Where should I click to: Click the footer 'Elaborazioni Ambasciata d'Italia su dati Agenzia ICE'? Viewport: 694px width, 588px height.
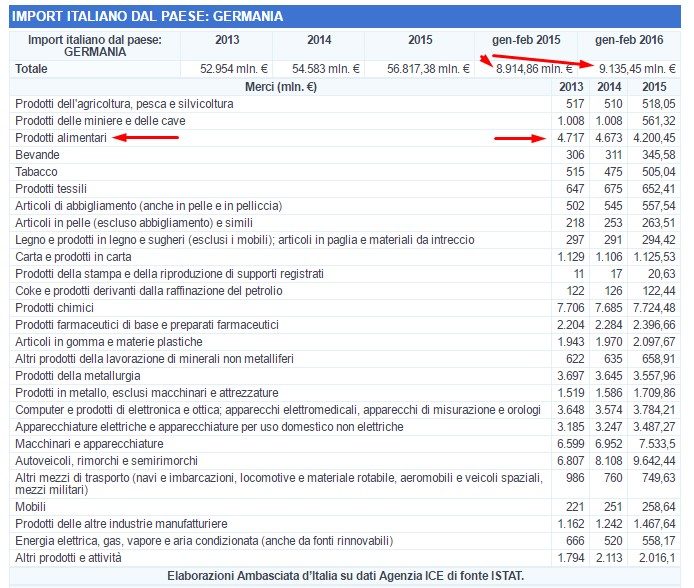coord(345,576)
